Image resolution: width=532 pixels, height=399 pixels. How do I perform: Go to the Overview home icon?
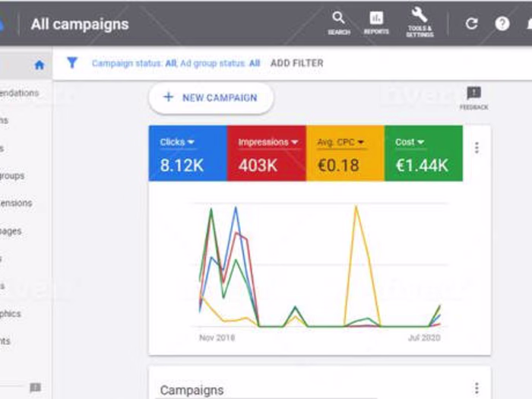[40, 65]
